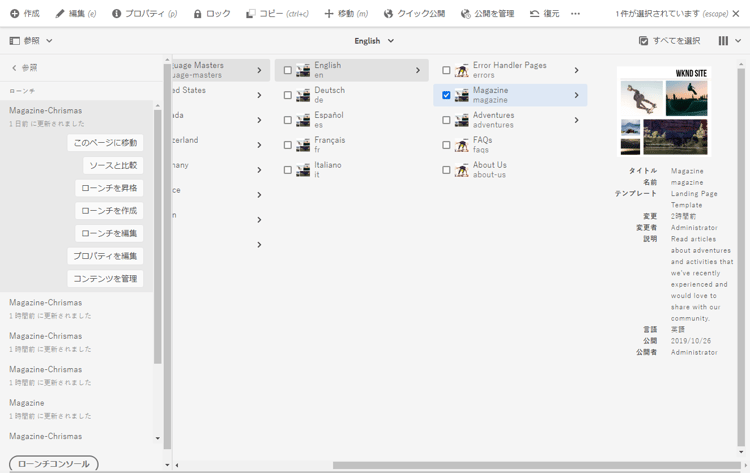Open the more actions ellipsis menu
The height and width of the screenshot is (473, 750).
pos(575,14)
